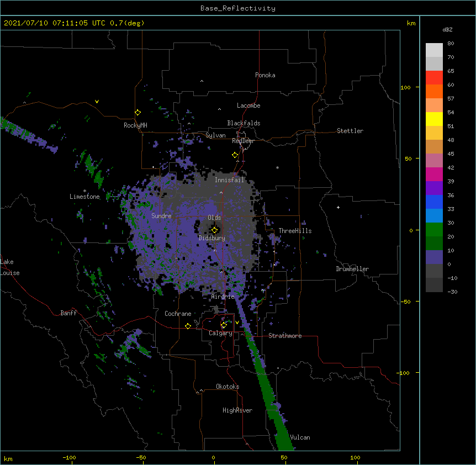Click the Strathmore label
The width and height of the screenshot is (476, 465).
click(285, 336)
